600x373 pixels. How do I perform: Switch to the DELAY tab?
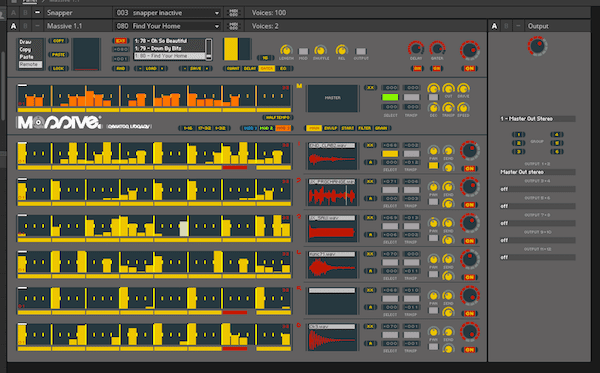click(x=249, y=68)
